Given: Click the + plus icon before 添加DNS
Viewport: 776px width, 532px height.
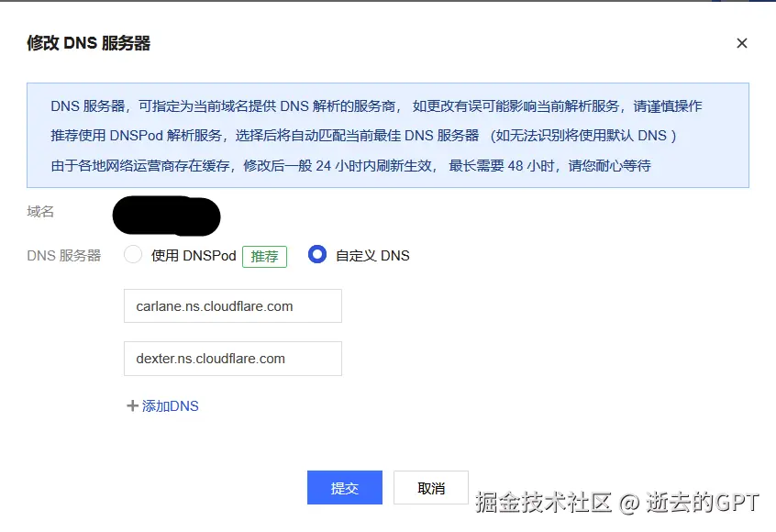Looking at the screenshot, I should 132,406.
